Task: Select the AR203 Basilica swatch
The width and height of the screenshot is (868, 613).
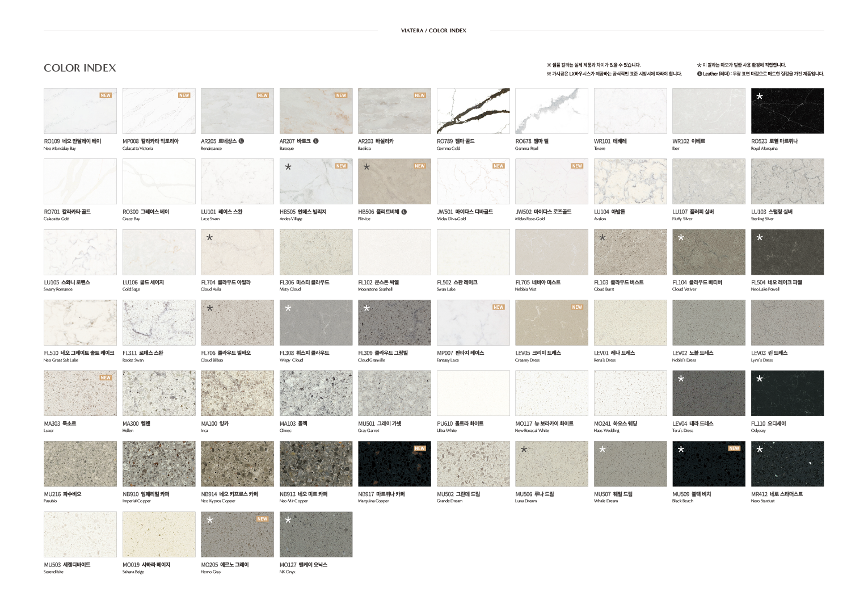Action: tap(394, 111)
